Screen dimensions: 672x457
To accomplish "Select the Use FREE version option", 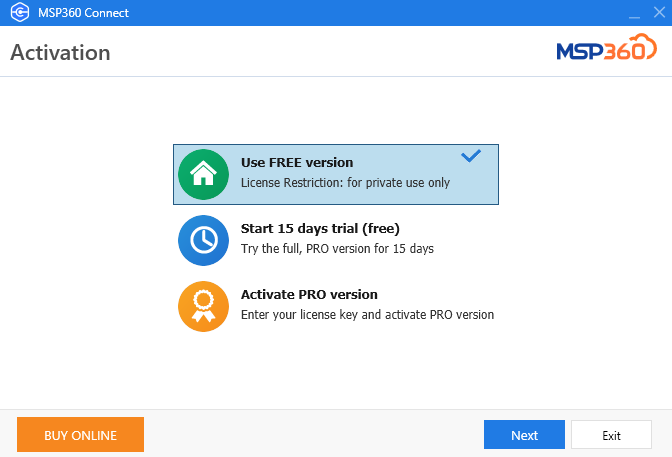I will [336, 174].
